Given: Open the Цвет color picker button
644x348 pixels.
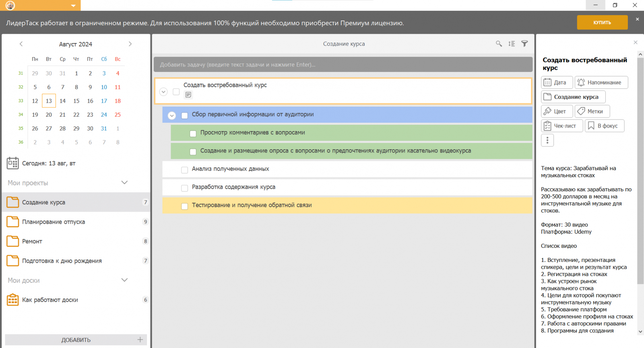Looking at the screenshot, I should pos(556,111).
